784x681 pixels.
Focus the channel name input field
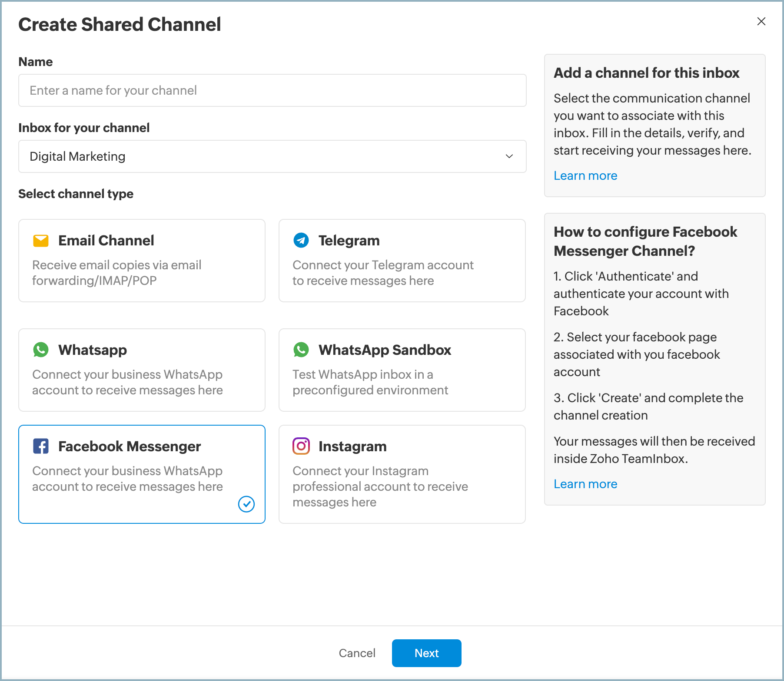click(272, 90)
